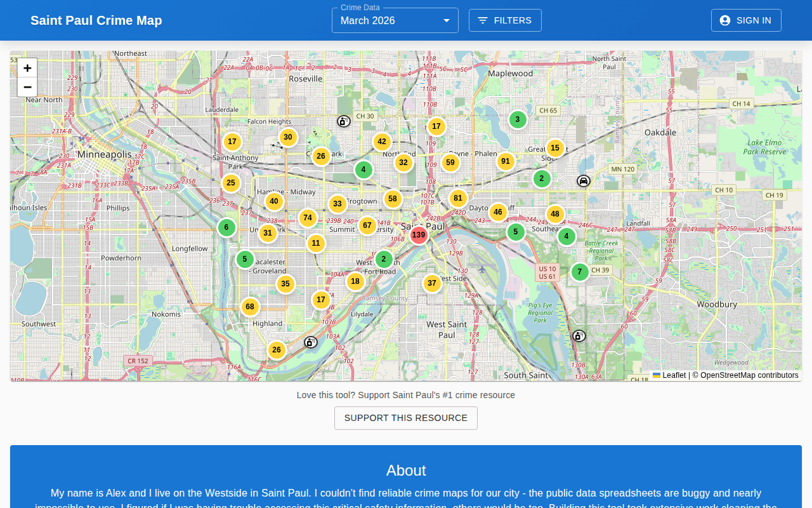The height and width of the screenshot is (508, 812).
Task: Click the yellow 91 cluster near Payne-Phalen
Action: [x=506, y=161]
